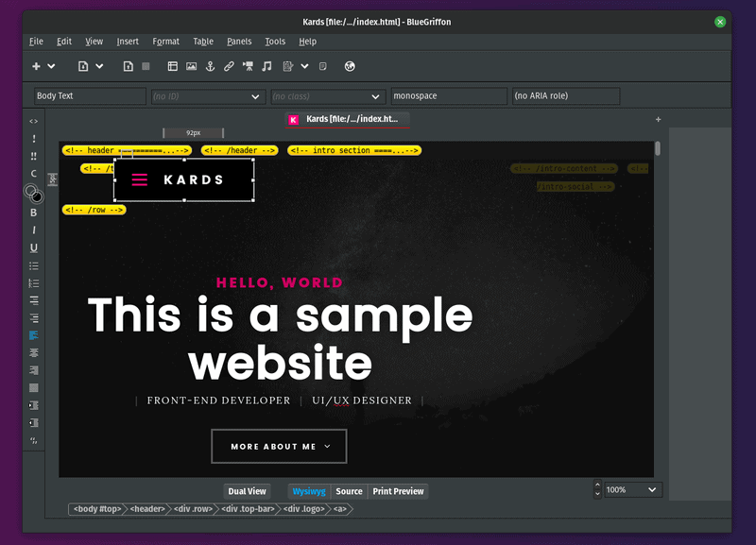This screenshot has height=545, width=756.
Task: Apply strong emphasis with double exclamation icon
Action: tap(33, 156)
